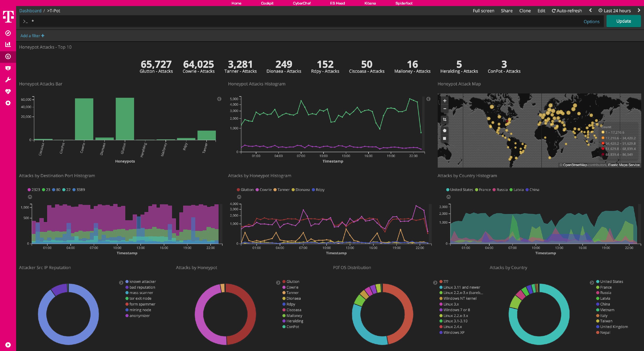The height and width of the screenshot is (351, 644).
Task: Open the Spiderfoot tab in top bar
Action: click(x=404, y=3)
